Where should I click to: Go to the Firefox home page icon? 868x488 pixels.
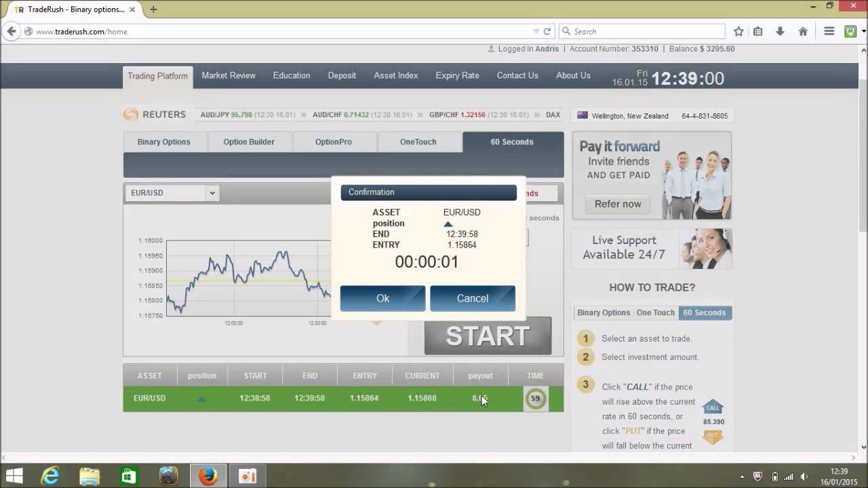pyautogui.click(x=803, y=31)
